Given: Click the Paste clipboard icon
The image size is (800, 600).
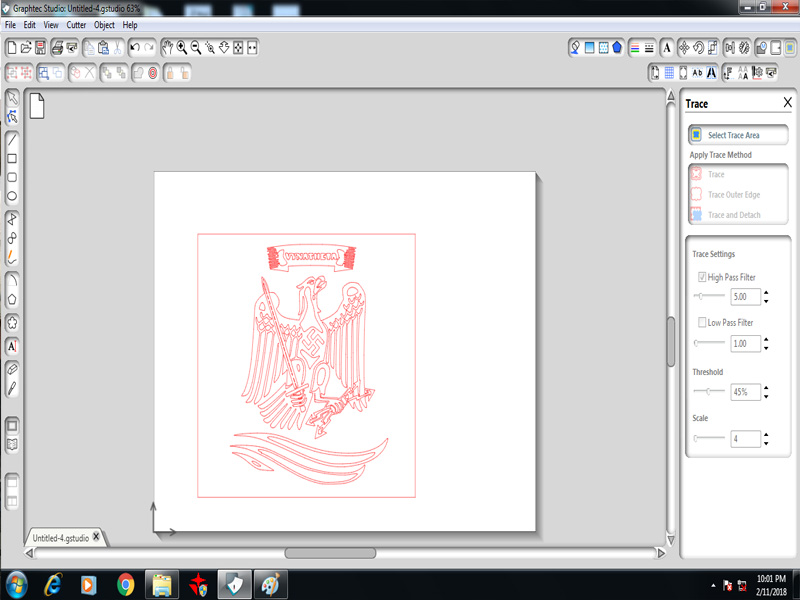Looking at the screenshot, I should pyautogui.click(x=104, y=47).
